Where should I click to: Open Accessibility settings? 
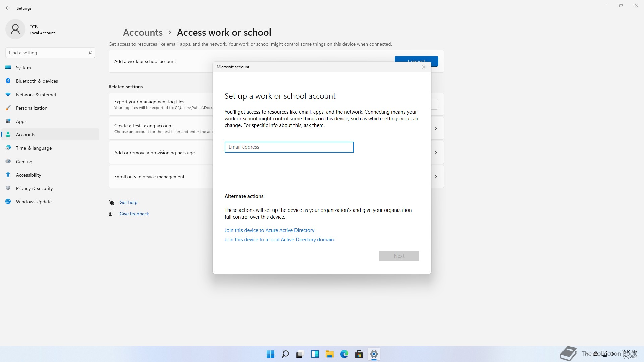[50, 175]
